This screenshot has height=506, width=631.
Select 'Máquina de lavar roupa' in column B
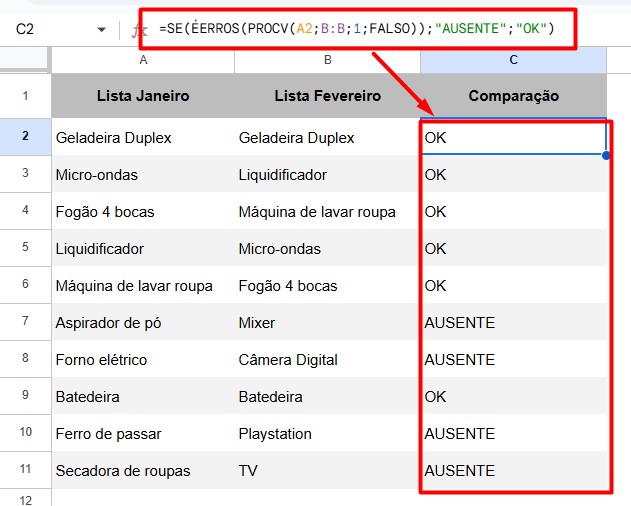point(328,211)
